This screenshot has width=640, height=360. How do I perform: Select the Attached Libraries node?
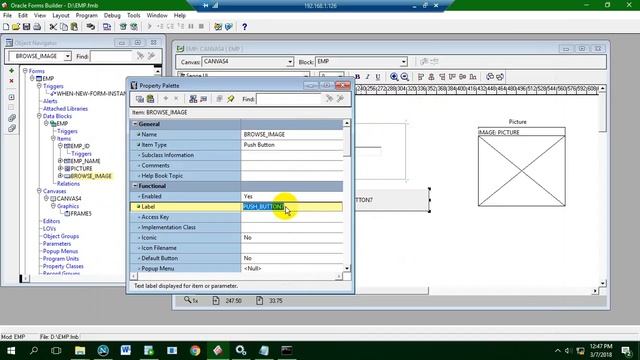(65, 109)
